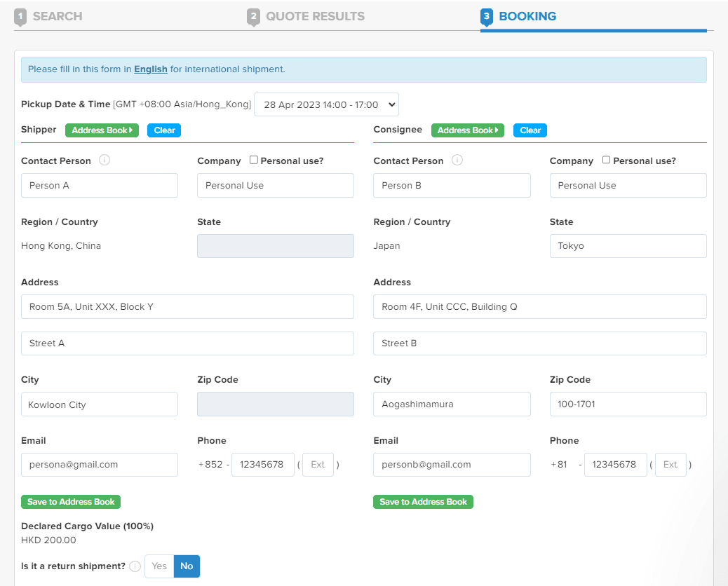
Task: Click the Consignee Zip Code field
Action: 628,404
